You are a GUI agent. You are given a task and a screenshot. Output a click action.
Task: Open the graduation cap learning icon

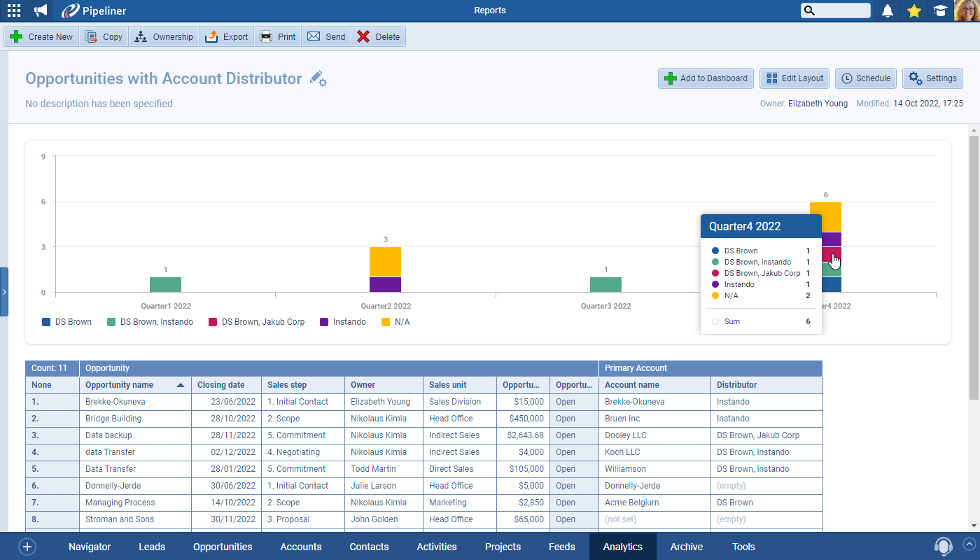click(x=939, y=10)
